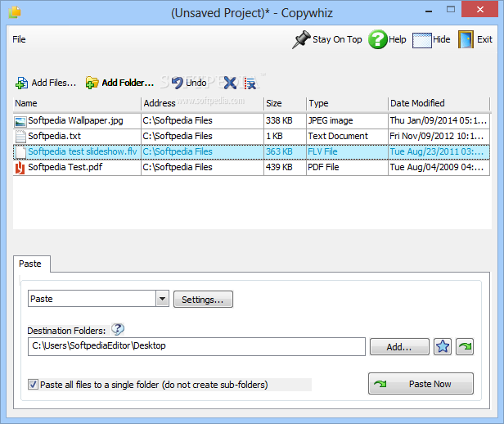Viewport: 504px width, 424px height.
Task: Expand the Paste mode dropdown arrow
Action: point(163,299)
